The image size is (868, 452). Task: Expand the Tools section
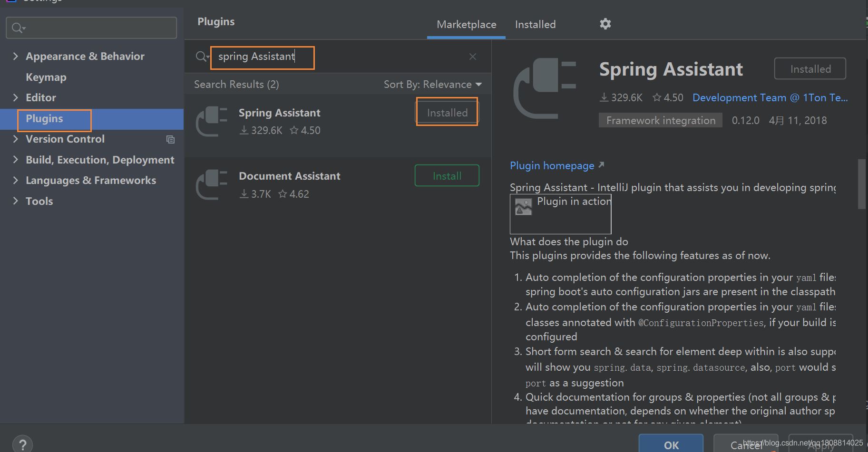(x=16, y=201)
